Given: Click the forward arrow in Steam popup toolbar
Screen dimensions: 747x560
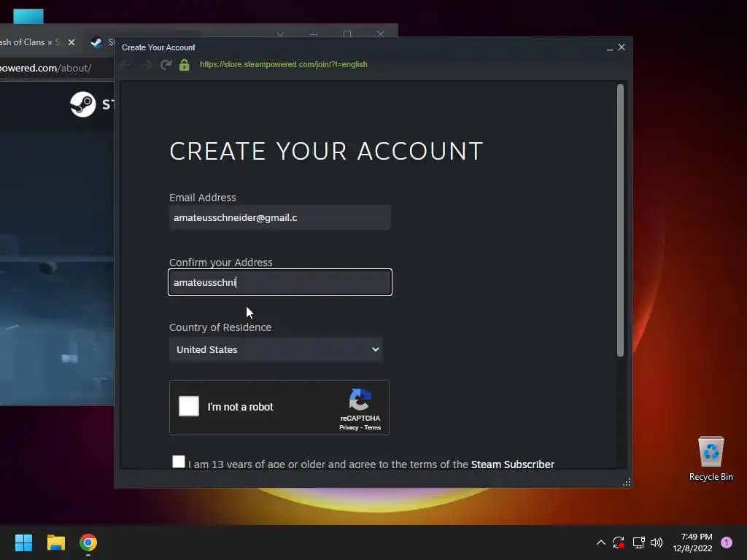Looking at the screenshot, I should pos(146,64).
